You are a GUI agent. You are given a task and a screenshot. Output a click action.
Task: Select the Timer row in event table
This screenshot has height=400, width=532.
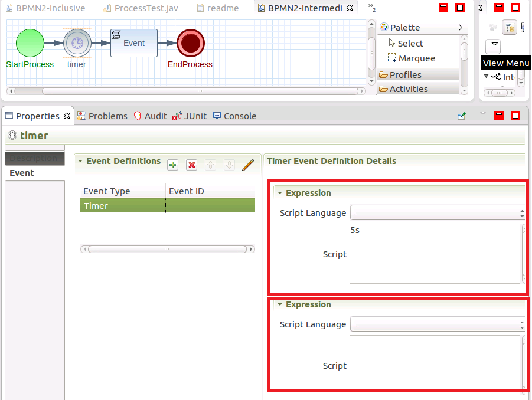123,206
